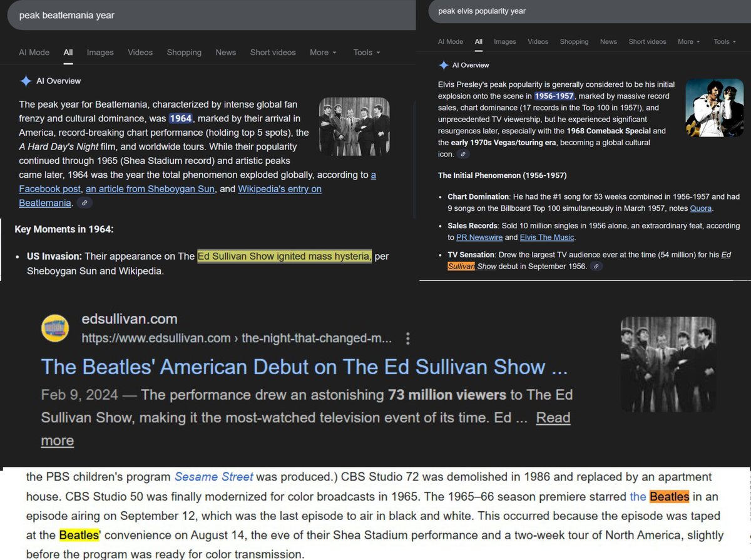Viewport: 751px width, 560px height.
Task: Open the source link icon after 'September 1956.'
Action: 597,267
